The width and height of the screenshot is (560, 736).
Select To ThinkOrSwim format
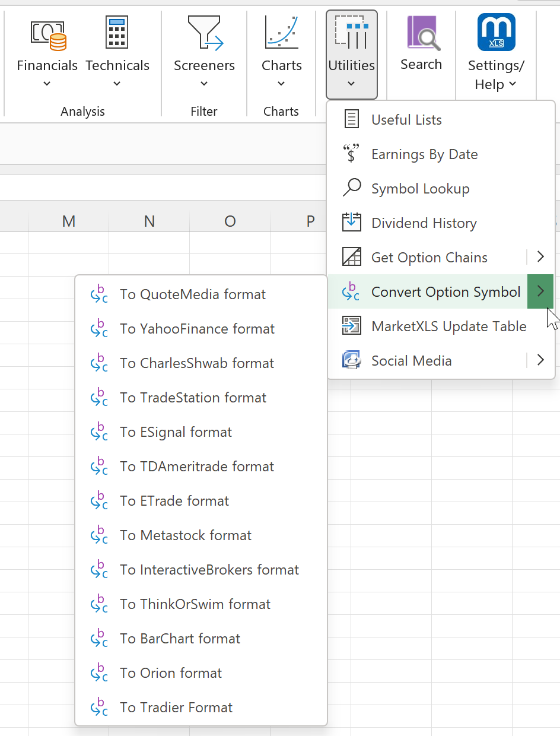click(201, 604)
